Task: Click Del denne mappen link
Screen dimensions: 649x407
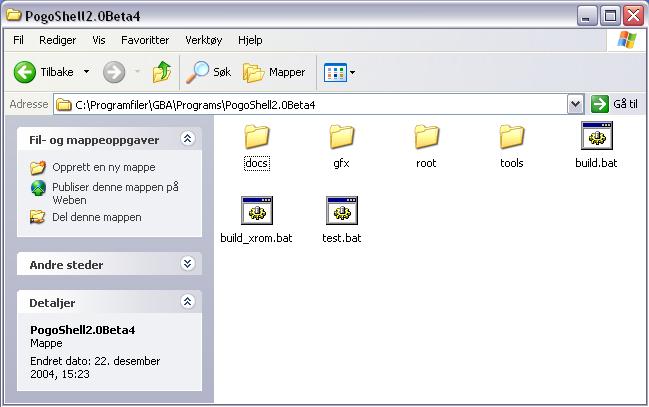Action: [x=97, y=217]
